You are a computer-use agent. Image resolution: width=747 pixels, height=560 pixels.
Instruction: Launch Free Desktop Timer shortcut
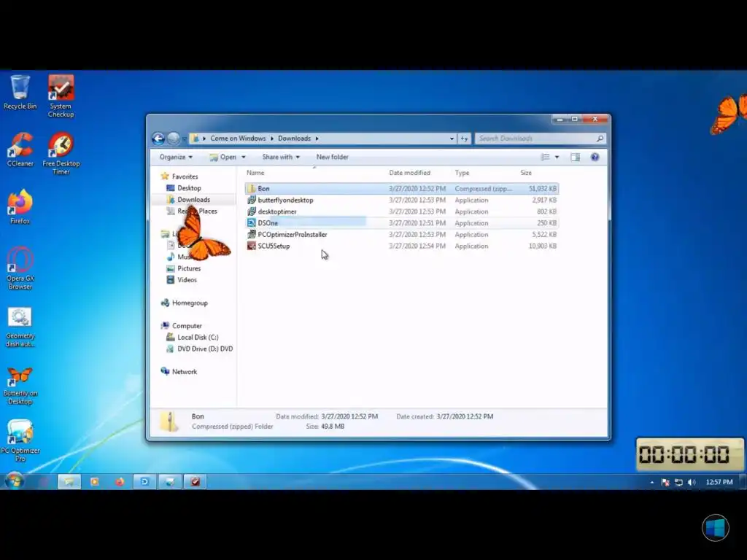pos(61,153)
